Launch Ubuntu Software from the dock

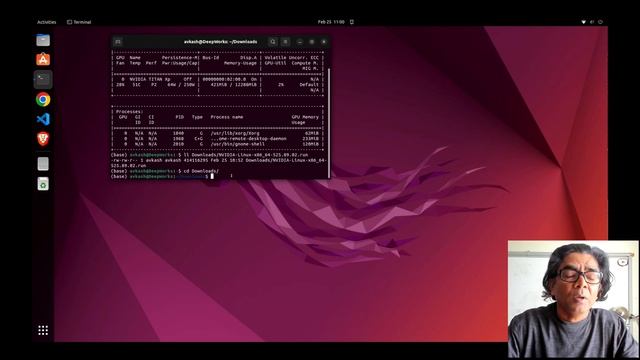pos(43,60)
